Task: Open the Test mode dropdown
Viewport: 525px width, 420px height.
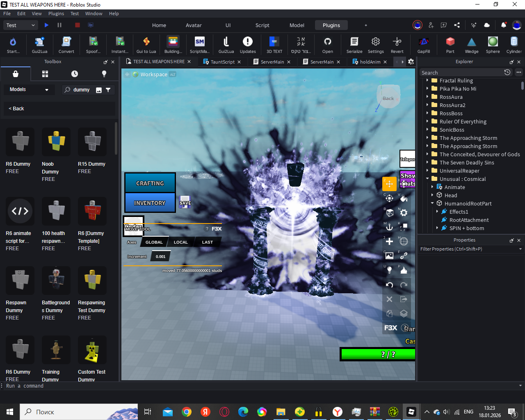Action: [x=21, y=25]
